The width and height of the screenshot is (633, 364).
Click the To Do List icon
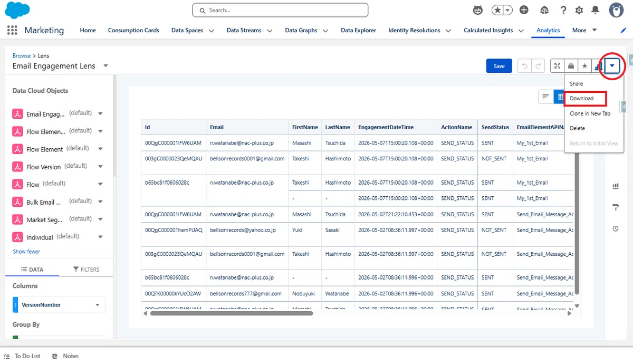point(6,356)
